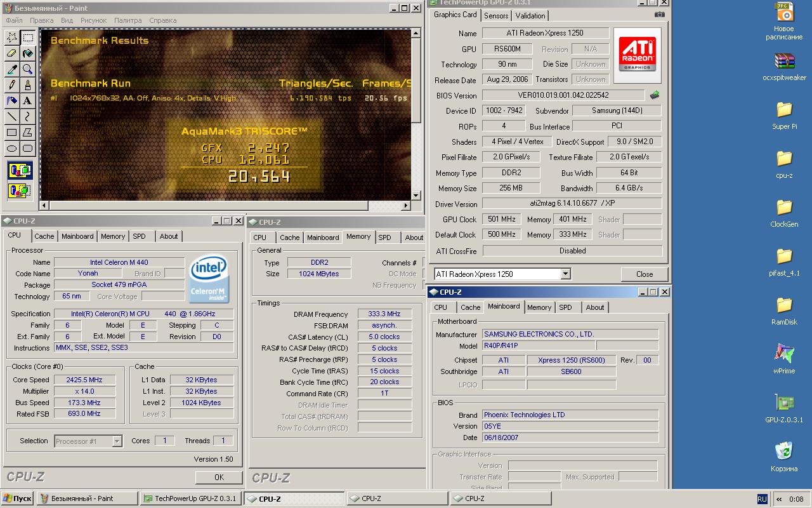Switch to Безымянный - Paint in taskbar
Image resolution: width=812 pixels, height=508 pixels.
[88, 498]
